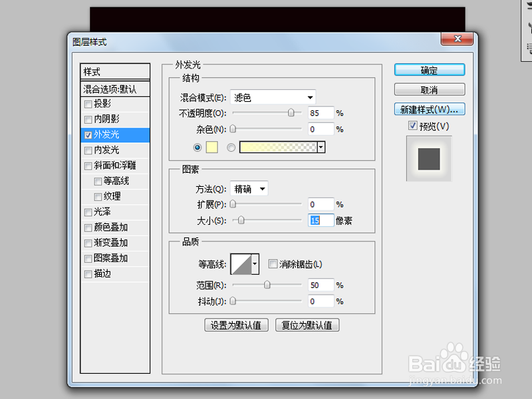Screen dimensions: 532x399
Task: Open the 混合模式 blend mode dropdown
Action: [x=273, y=98]
